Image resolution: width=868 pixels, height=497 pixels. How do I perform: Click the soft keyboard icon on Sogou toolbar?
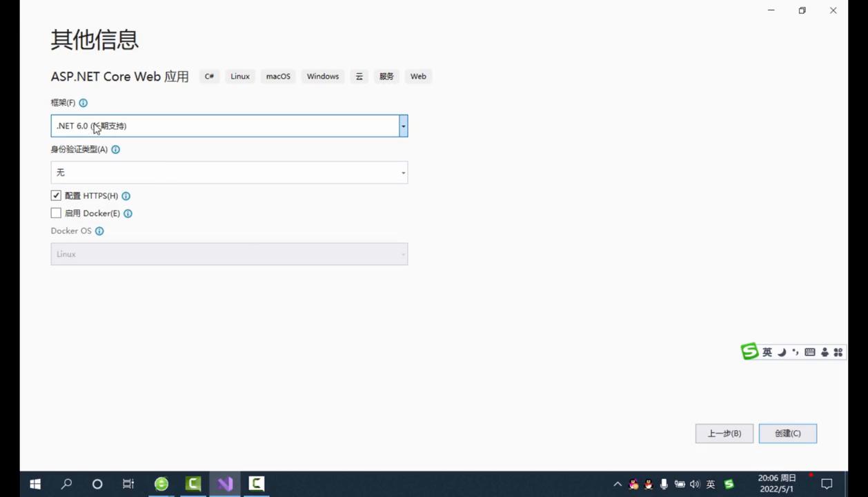(809, 352)
